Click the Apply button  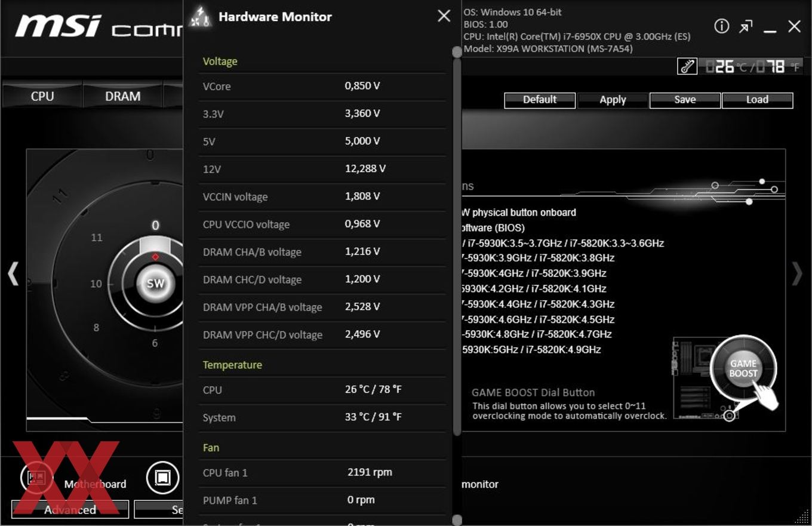(x=613, y=100)
